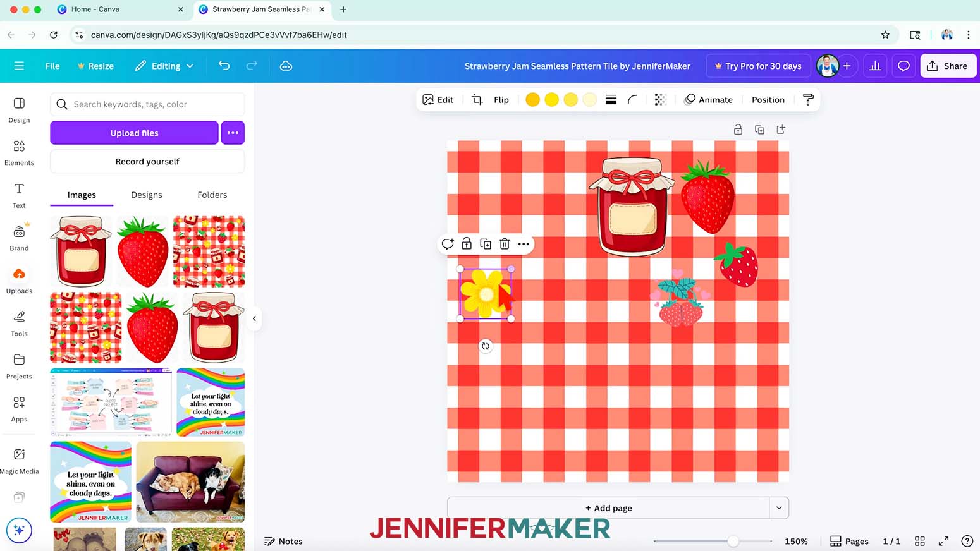This screenshot has height=551, width=980.
Task: Open the insights chart icon
Action: 875,66
